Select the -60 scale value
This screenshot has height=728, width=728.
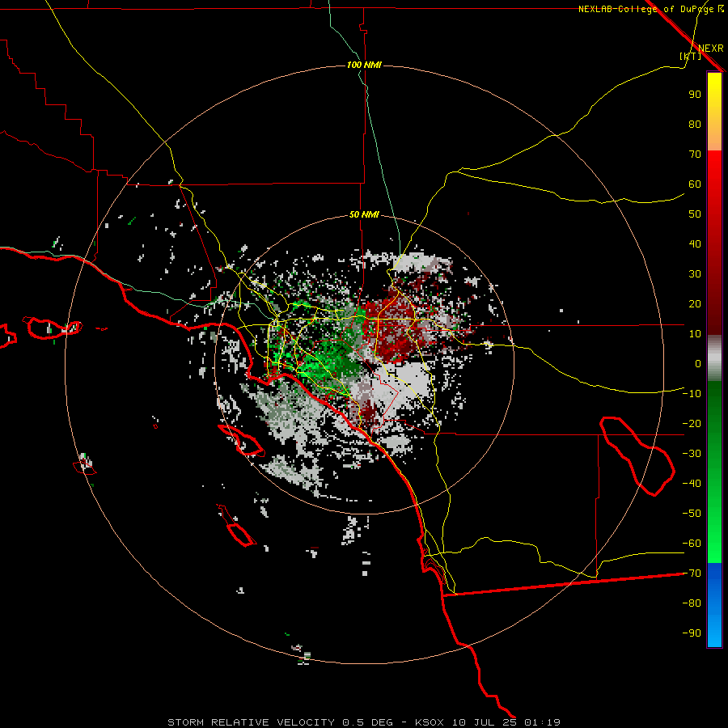[x=692, y=544]
